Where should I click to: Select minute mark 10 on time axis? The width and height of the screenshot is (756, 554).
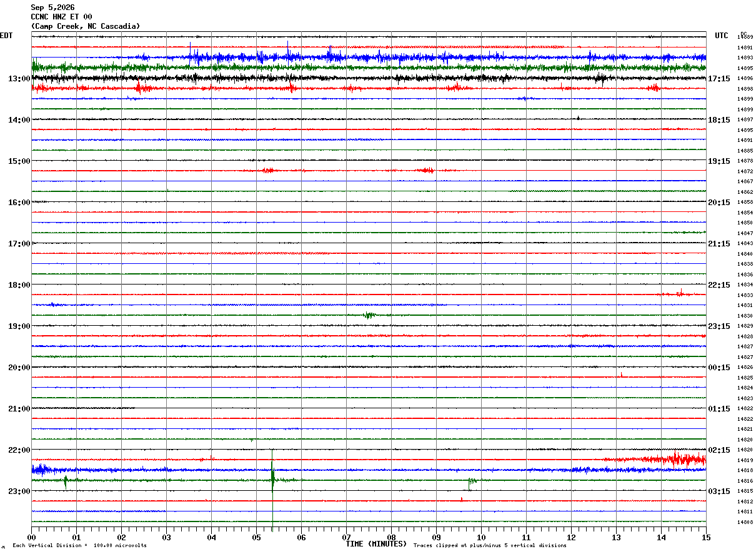coord(481,537)
